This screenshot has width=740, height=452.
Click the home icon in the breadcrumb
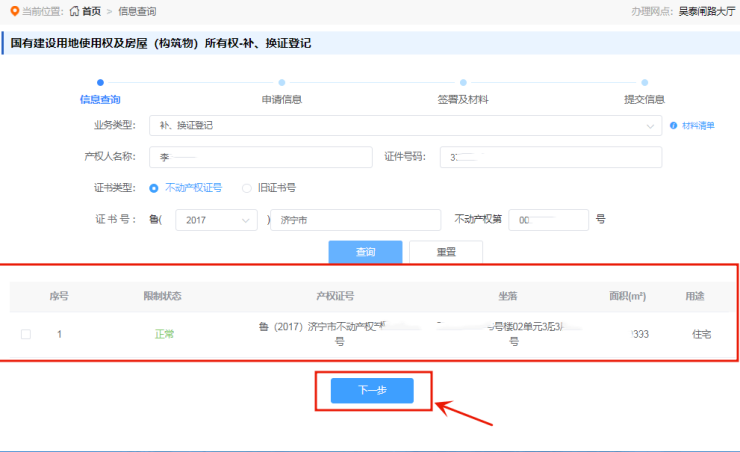[74, 11]
